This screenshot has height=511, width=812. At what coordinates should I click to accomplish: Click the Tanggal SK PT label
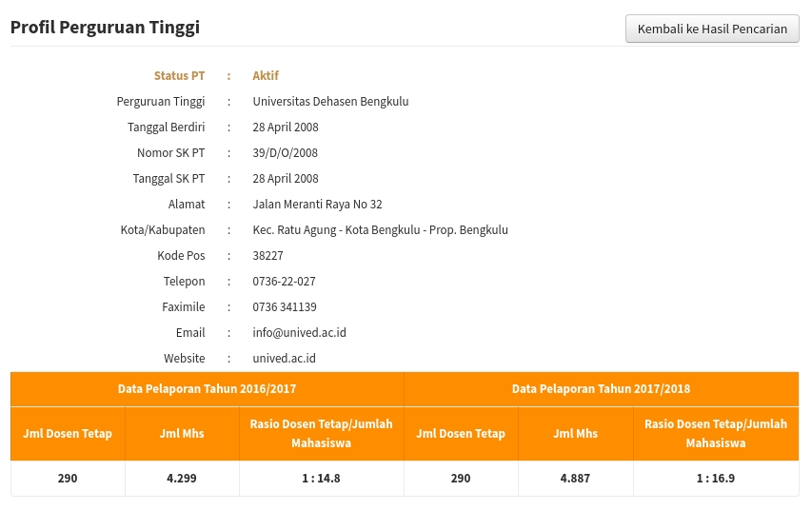[x=168, y=179]
